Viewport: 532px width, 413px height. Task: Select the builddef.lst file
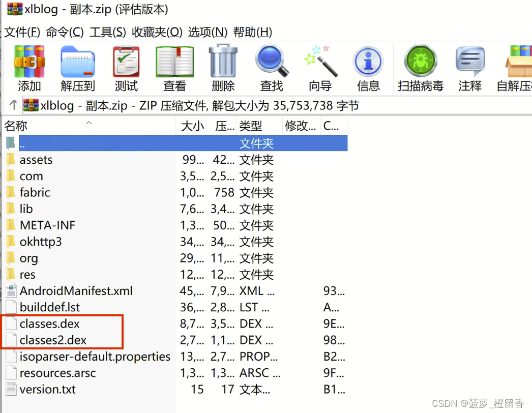tap(49, 307)
